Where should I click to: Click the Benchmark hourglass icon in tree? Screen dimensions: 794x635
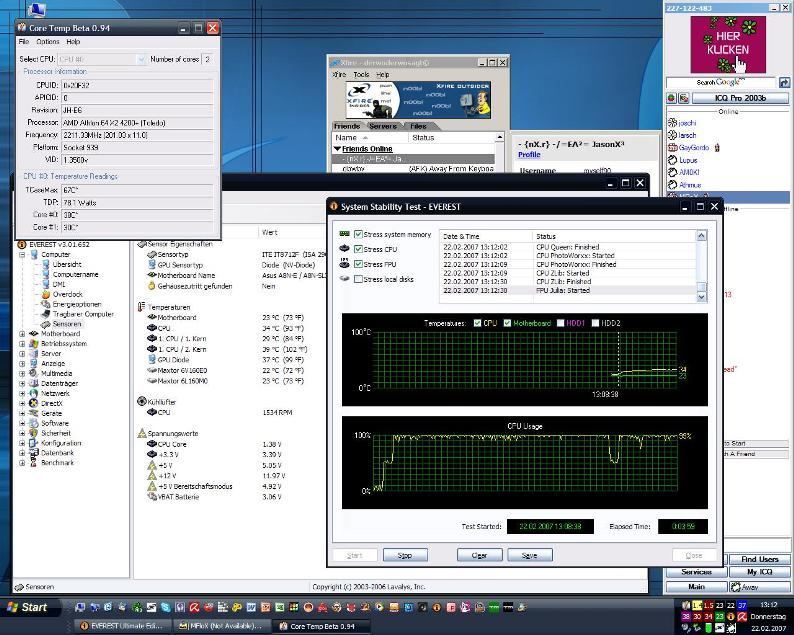click(34, 463)
